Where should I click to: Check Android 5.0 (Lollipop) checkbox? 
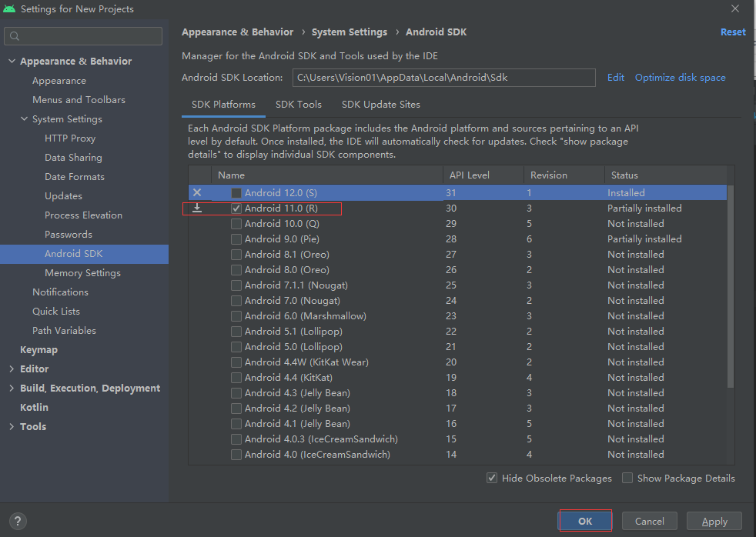point(236,347)
